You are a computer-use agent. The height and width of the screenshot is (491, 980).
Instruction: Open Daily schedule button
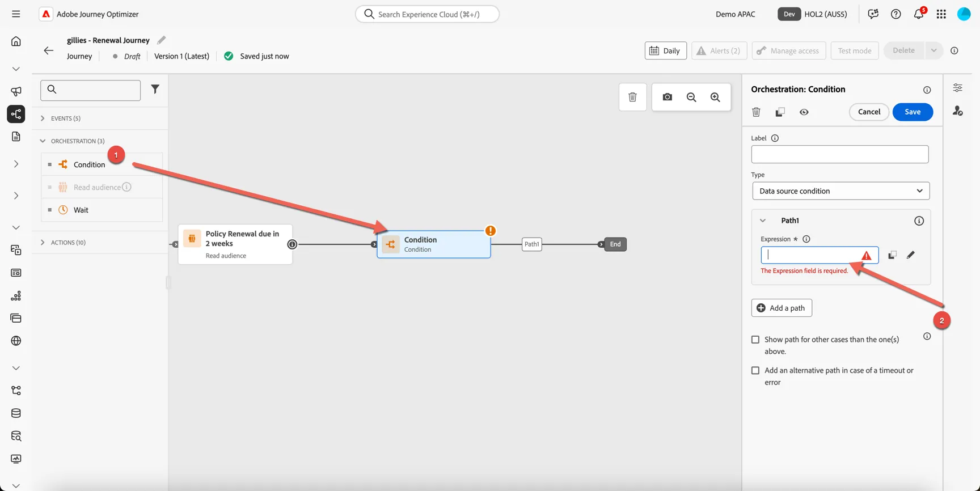click(x=665, y=50)
